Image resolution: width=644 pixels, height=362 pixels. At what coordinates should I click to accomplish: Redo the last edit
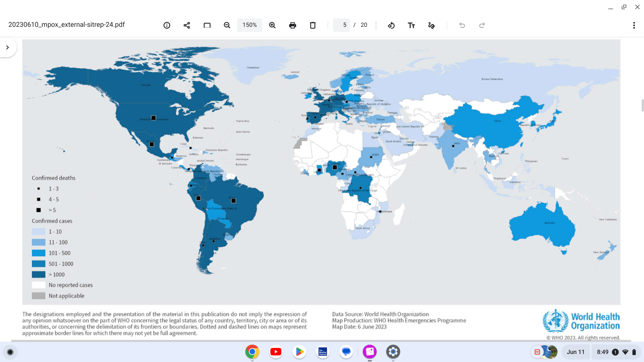(x=482, y=25)
